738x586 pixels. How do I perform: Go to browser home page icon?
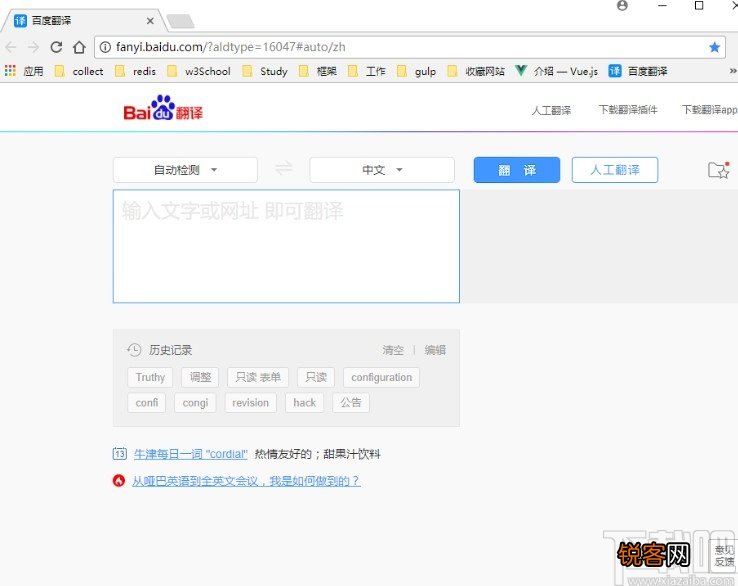[x=79, y=47]
